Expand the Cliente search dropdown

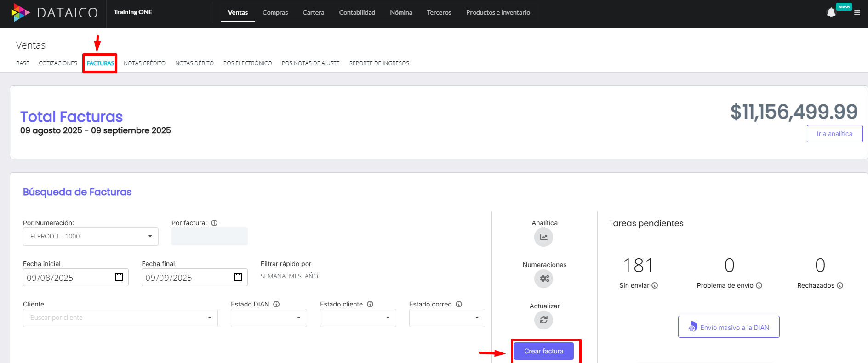click(x=120, y=318)
